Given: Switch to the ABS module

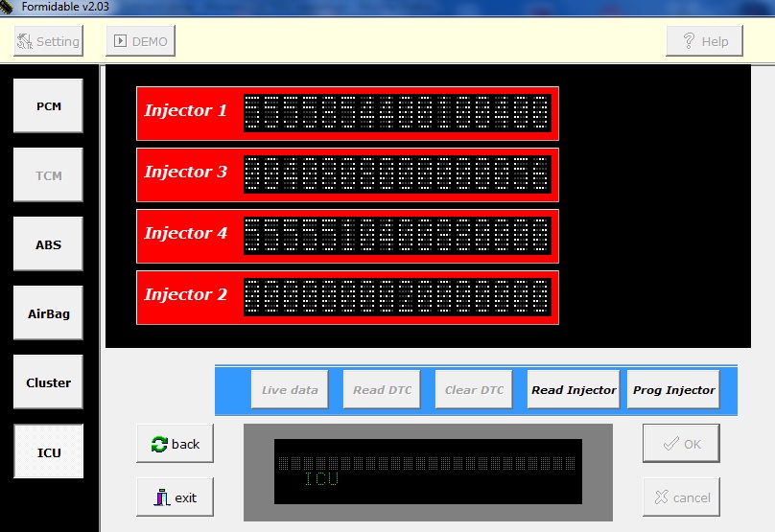Looking at the screenshot, I should 48,244.
